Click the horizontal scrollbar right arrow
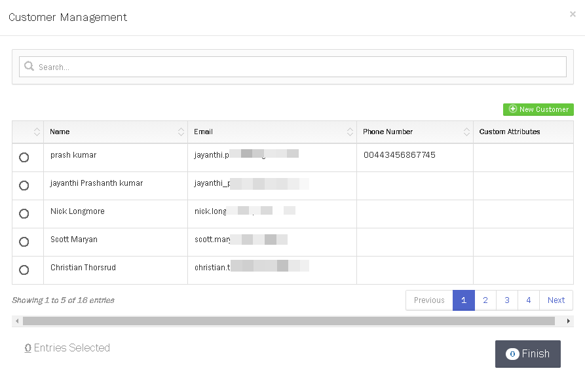 568,321
